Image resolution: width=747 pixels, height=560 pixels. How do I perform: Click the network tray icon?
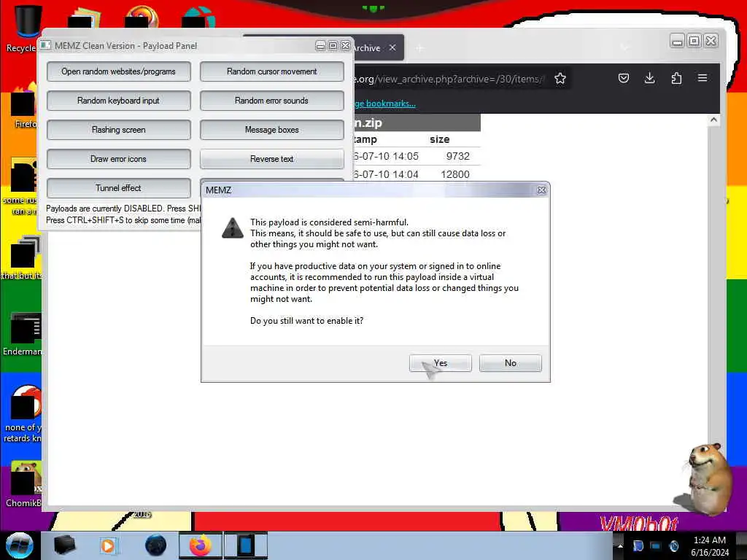point(656,545)
